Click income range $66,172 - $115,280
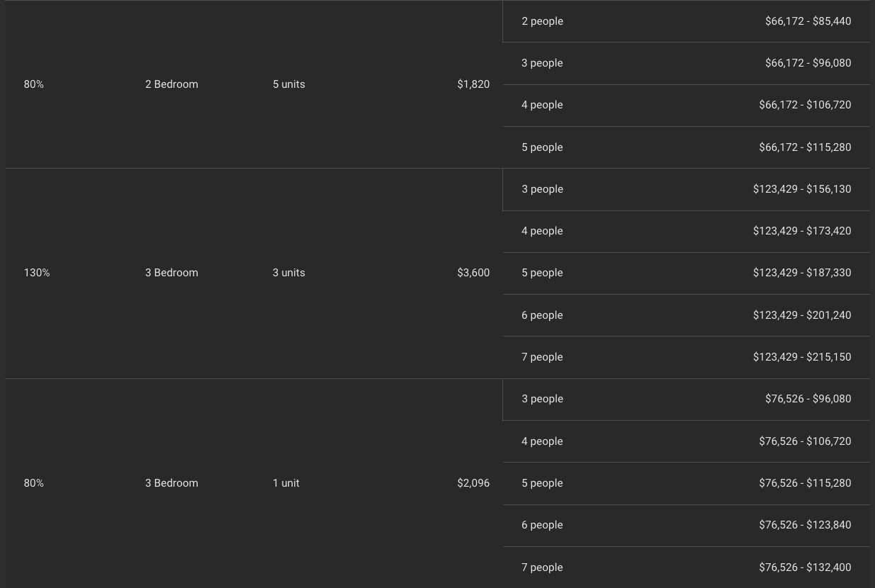 click(x=805, y=147)
